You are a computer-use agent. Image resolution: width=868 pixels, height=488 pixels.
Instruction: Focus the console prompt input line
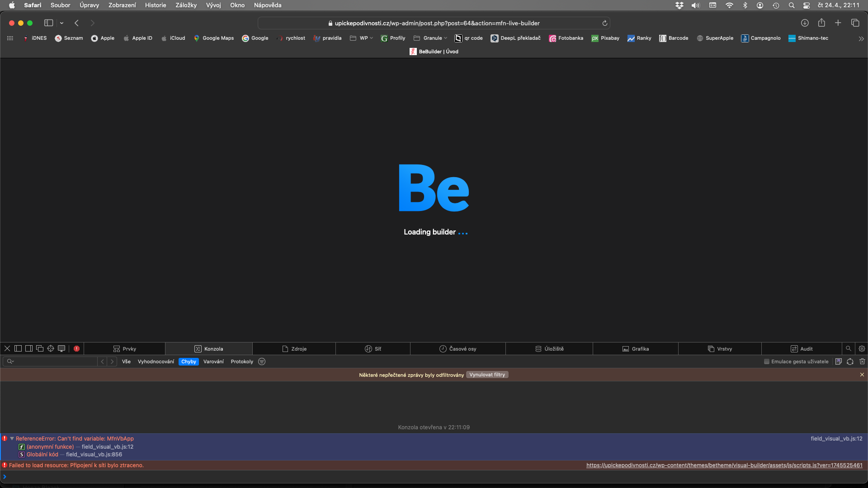[x=434, y=476]
